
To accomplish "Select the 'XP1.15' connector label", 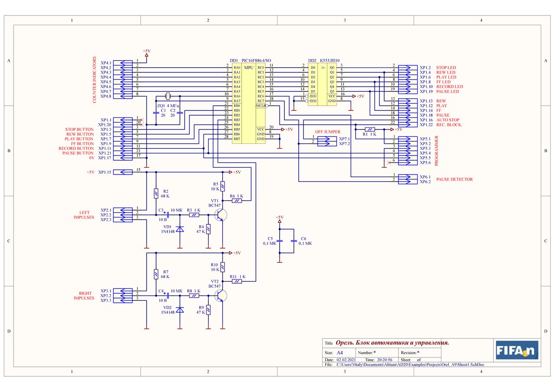I will point(104,172).
